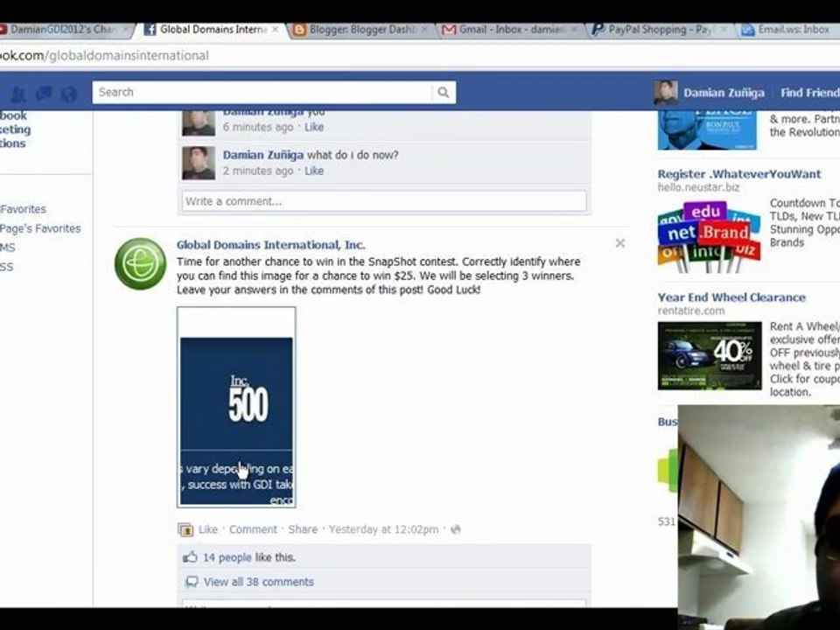Image resolution: width=840 pixels, height=630 pixels.
Task: Close the Global Domains International tab
Action: pyautogui.click(x=275, y=30)
